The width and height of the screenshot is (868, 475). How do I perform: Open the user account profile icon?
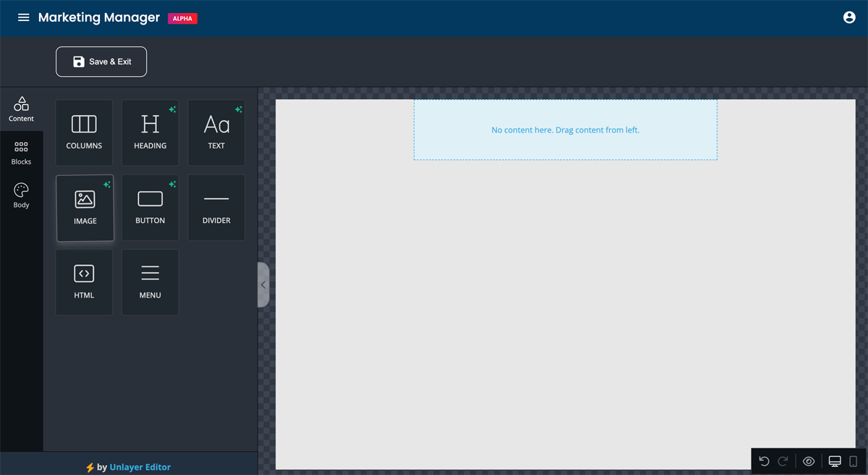pos(850,17)
